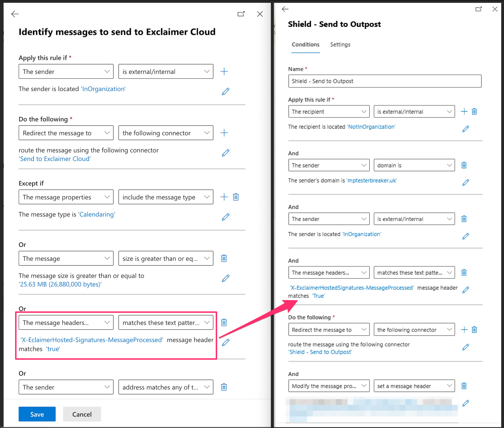Go back in Shield - Send to Outpost panel
Image resolution: width=504 pixels, height=428 pixels.
pyautogui.click(x=285, y=9)
